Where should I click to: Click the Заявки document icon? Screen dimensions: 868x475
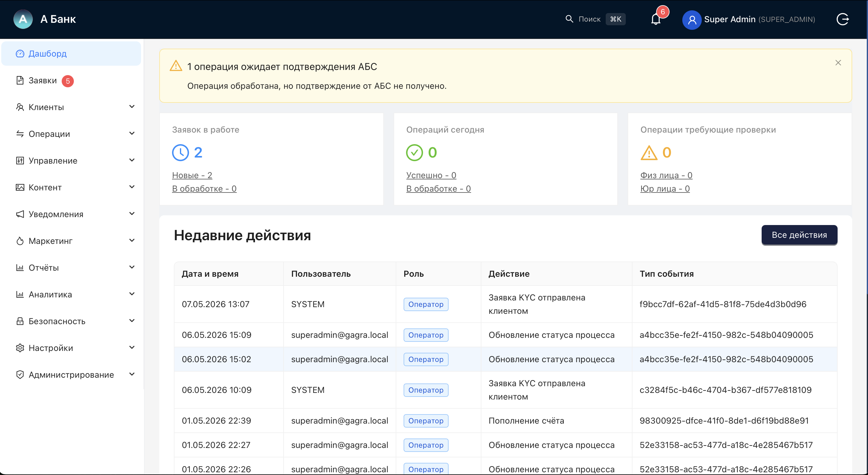(x=20, y=80)
